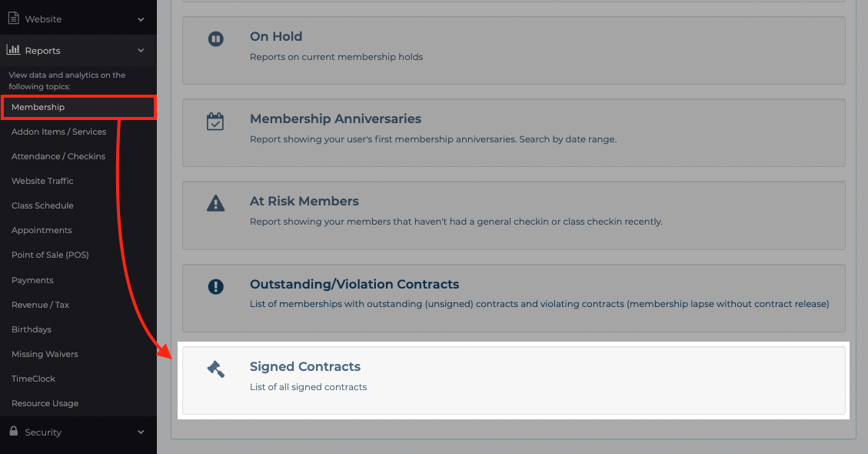Open Attendance / Checkins reports
This screenshot has height=454, width=868.
[x=58, y=156]
